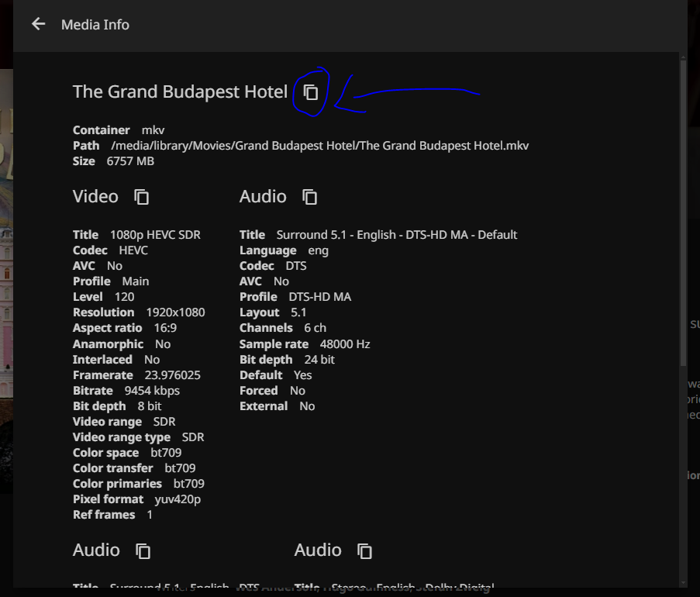Click the 9454 kbps bitrate value
This screenshot has height=597, width=700.
(x=152, y=391)
